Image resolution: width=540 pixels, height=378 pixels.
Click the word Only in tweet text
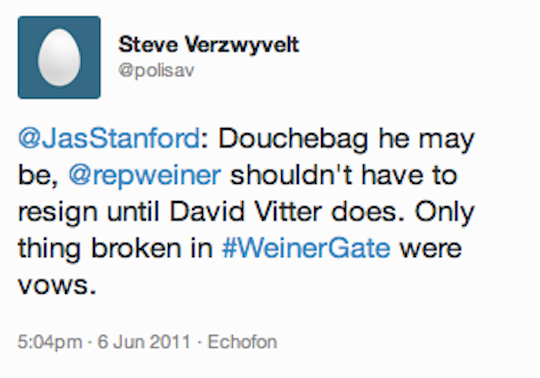[x=445, y=213]
